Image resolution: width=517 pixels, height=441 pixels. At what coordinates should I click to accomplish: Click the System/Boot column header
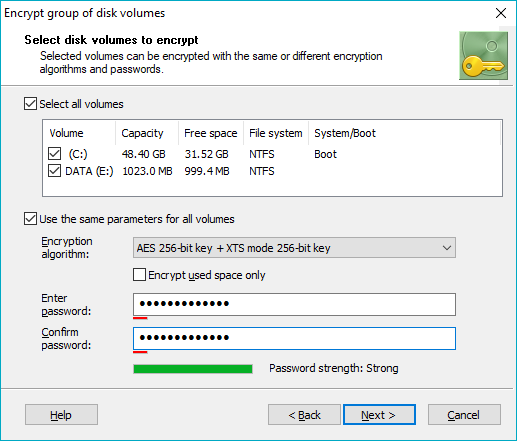tap(345, 133)
